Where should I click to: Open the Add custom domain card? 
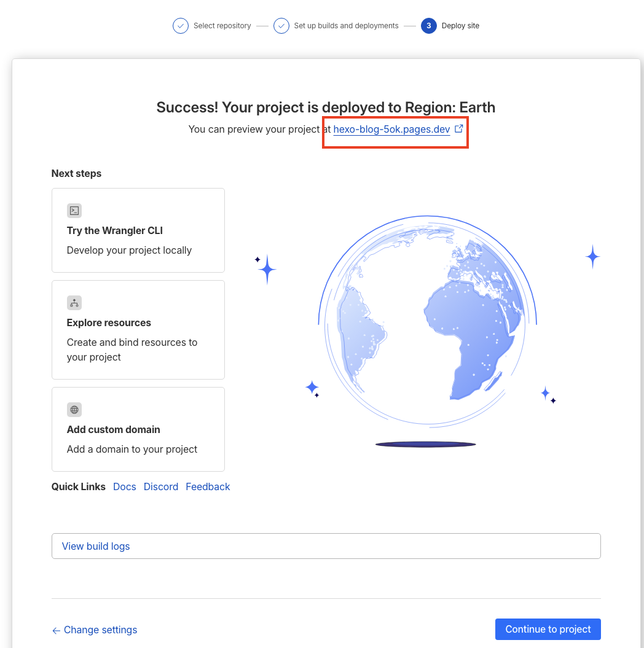click(x=138, y=429)
